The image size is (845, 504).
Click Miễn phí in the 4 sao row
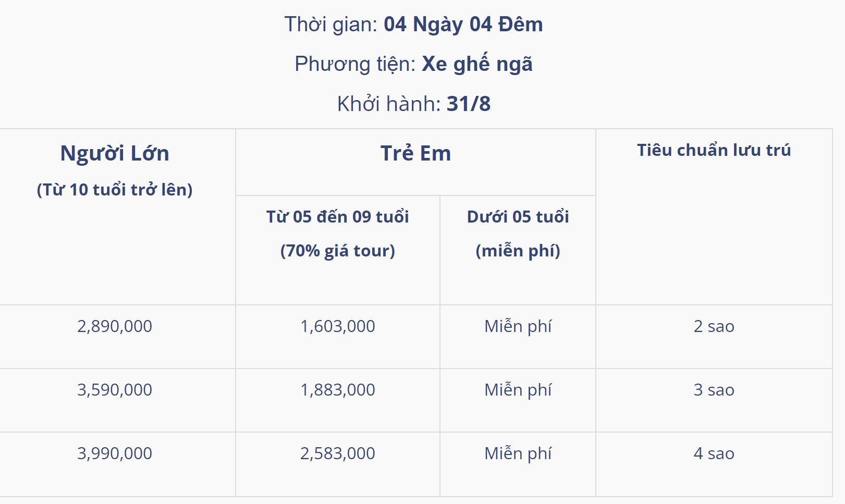coord(518,453)
